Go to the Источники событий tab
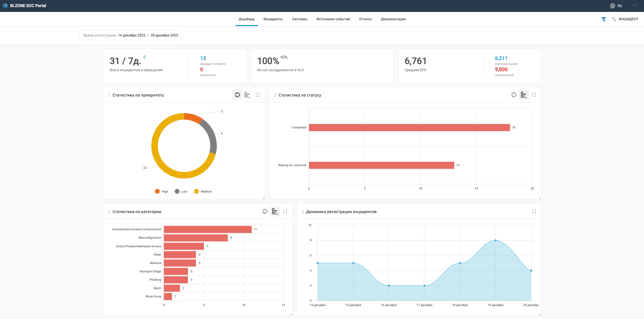Image resolution: width=644 pixels, height=319 pixels. [x=333, y=19]
